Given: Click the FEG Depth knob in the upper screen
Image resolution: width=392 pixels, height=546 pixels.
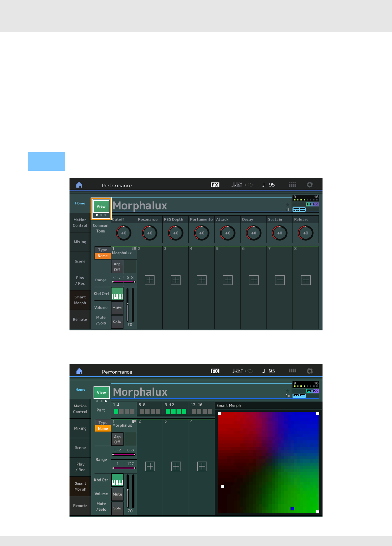Looking at the screenshot, I should coord(176,233).
